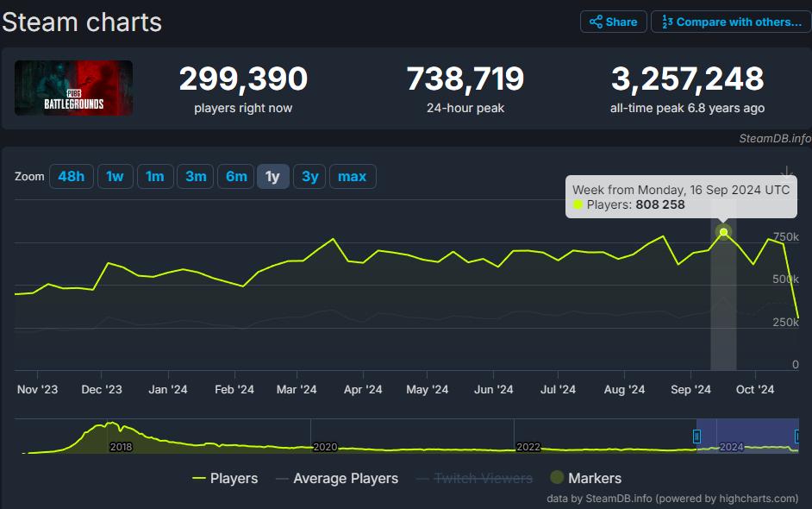Click the 'Steam charts' heading
This screenshot has height=509, width=812.
point(82,22)
